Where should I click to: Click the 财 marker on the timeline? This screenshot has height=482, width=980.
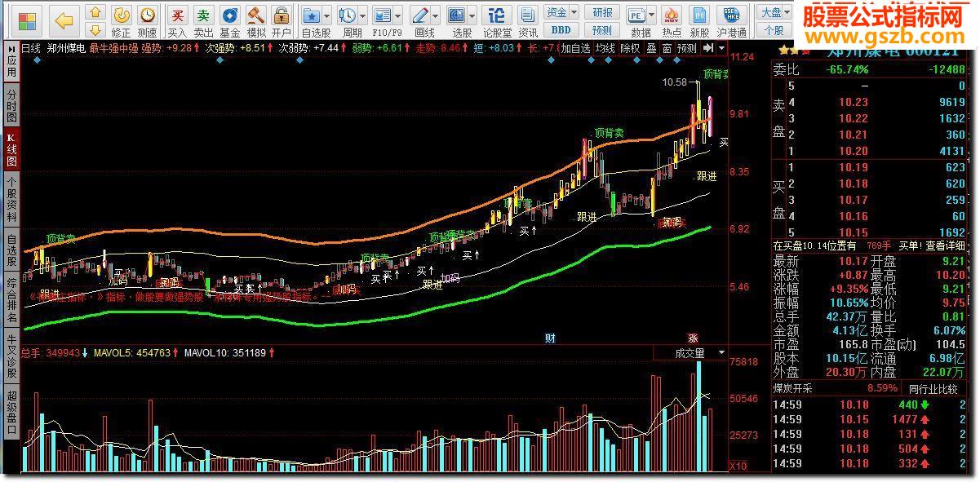coord(550,338)
